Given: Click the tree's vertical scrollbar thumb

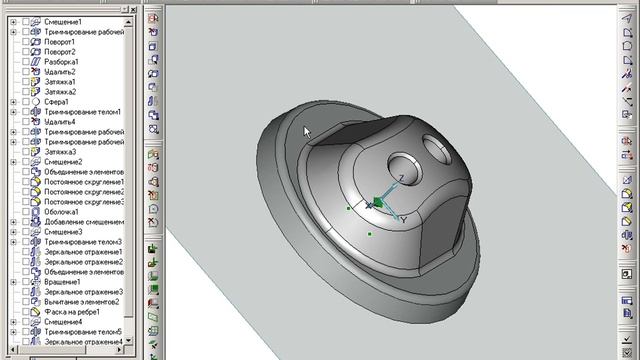Looking at the screenshot, I should click(x=129, y=172).
